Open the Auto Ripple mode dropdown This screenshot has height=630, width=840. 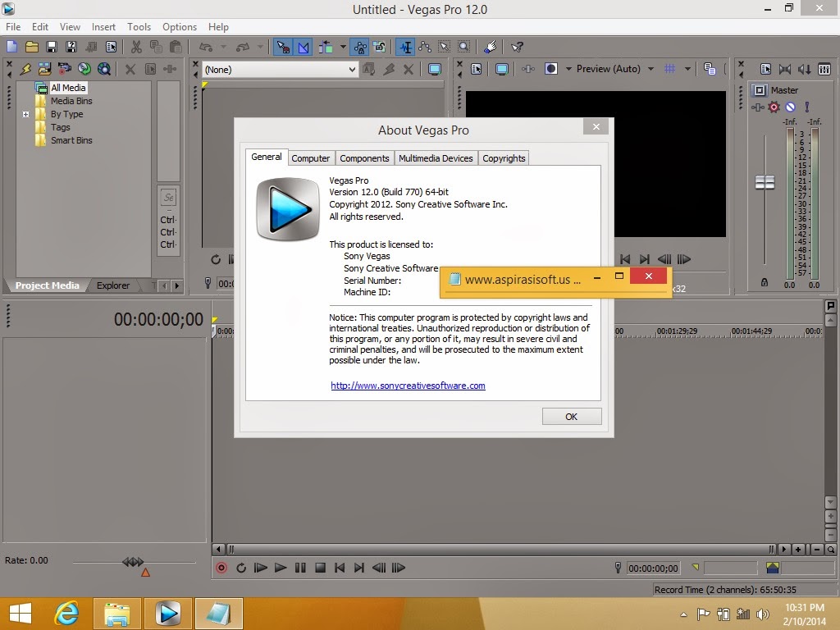pos(343,47)
